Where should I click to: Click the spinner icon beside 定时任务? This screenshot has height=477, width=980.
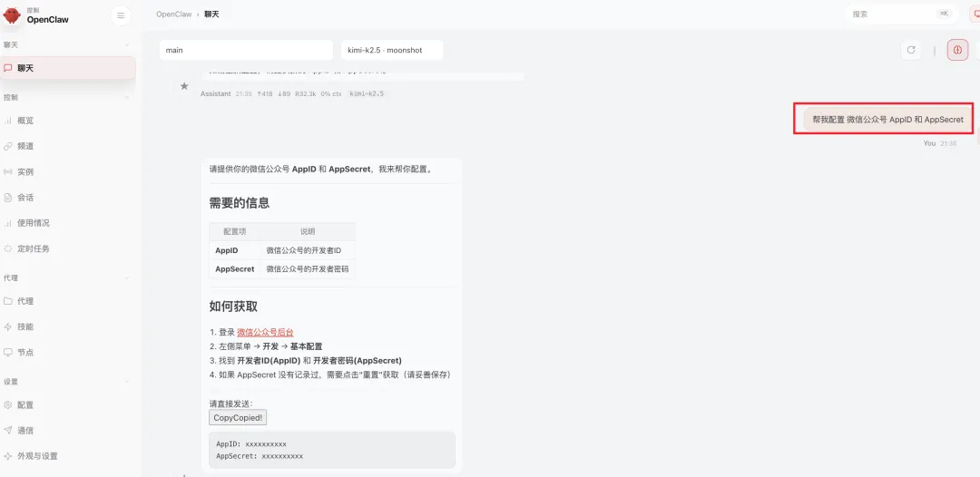tap(8, 248)
